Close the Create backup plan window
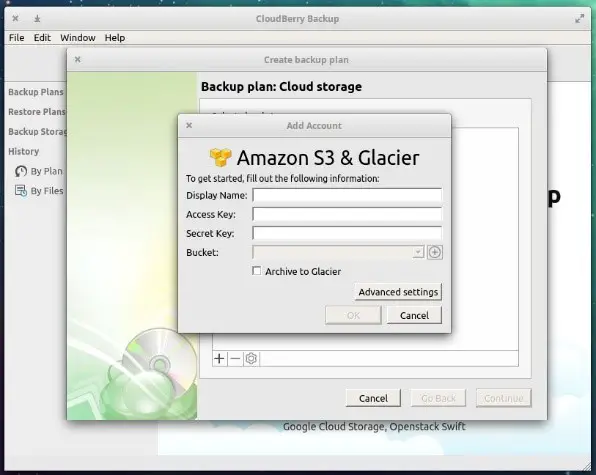596x475 pixels. (x=78, y=59)
